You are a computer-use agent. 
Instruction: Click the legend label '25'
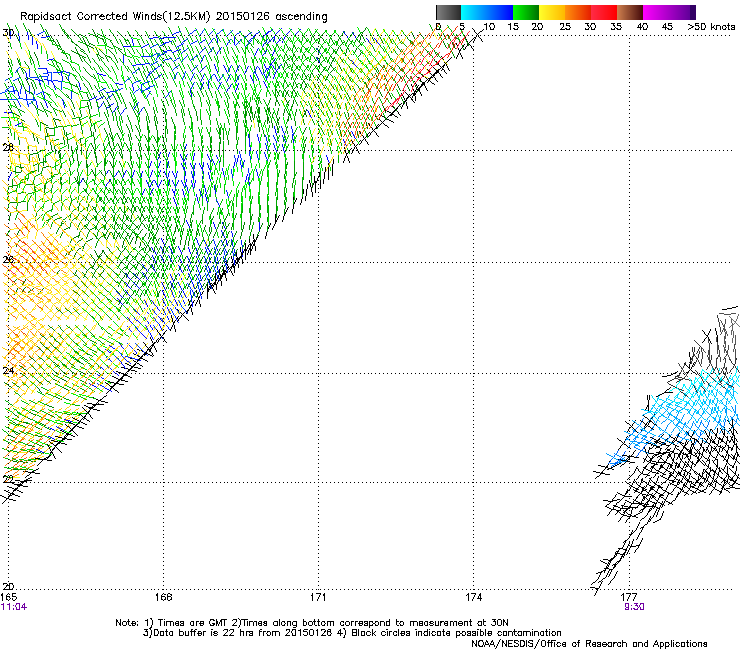click(x=565, y=27)
